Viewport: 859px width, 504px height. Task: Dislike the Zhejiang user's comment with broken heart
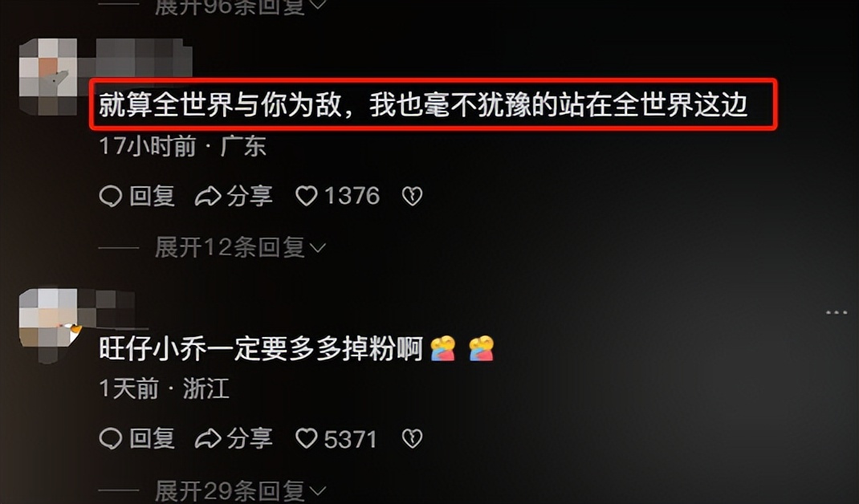[412, 438]
